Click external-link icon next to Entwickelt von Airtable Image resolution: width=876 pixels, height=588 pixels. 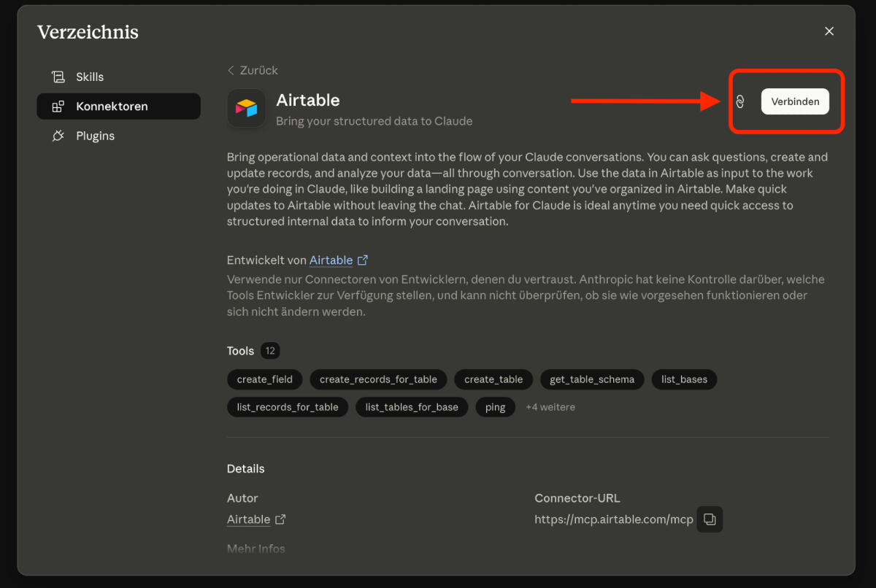[362, 260]
